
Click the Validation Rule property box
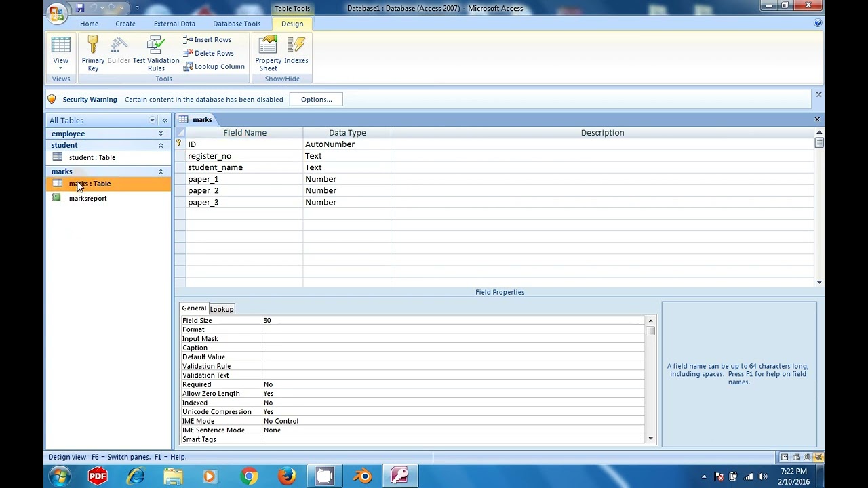[453, 366]
